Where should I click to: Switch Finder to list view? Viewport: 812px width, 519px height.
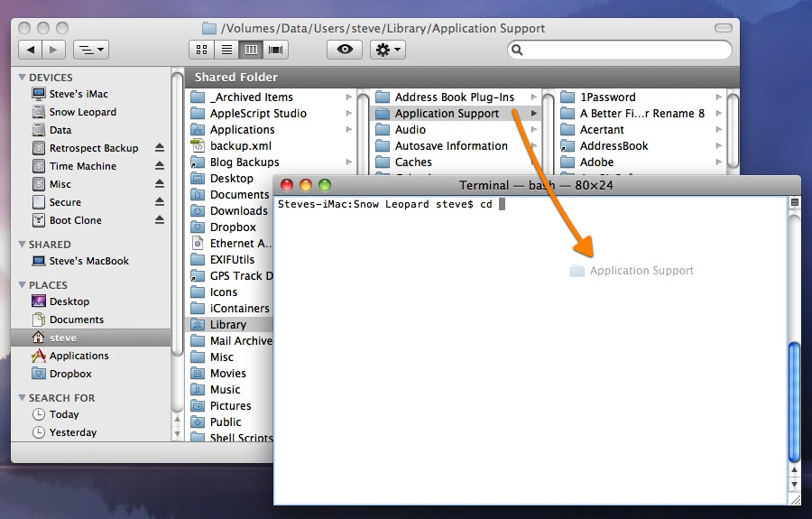point(226,50)
